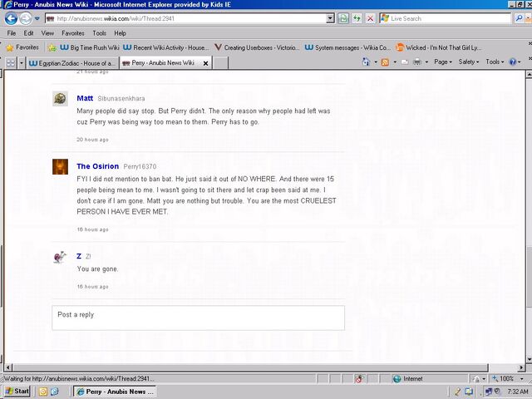Viewport: 532px width, 399px height.
Task: Open the Help menu
Action: point(120,33)
